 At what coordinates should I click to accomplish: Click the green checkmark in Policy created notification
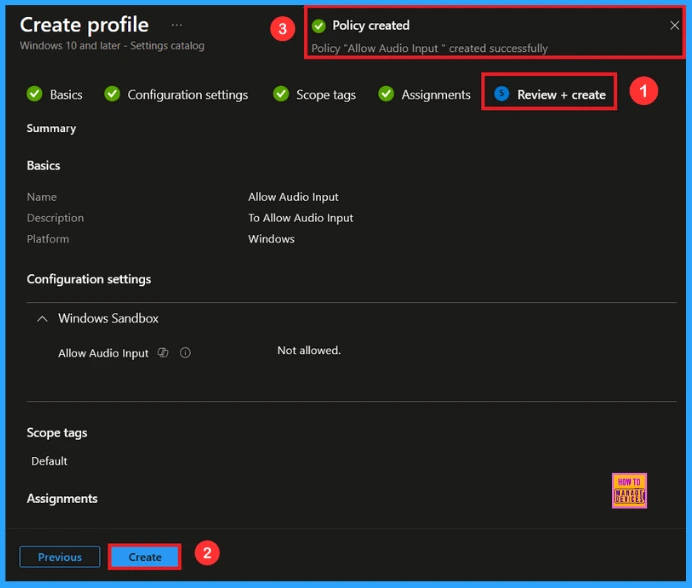319,26
